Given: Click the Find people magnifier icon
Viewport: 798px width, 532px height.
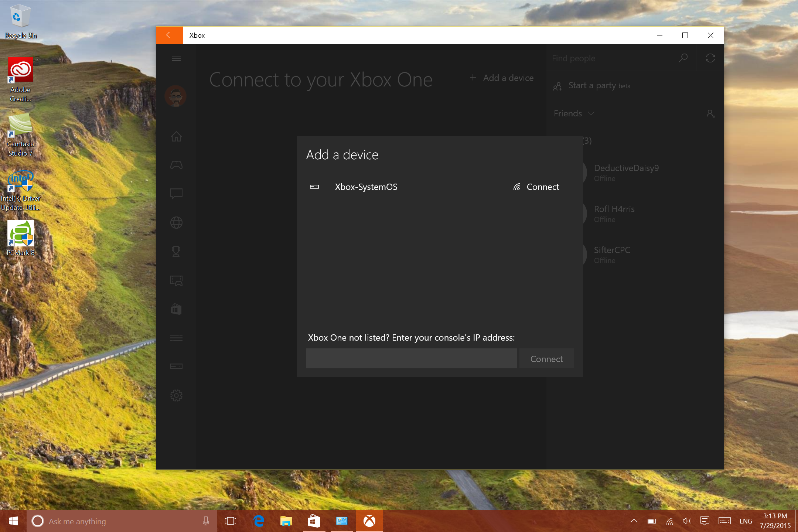Looking at the screenshot, I should tap(683, 58).
